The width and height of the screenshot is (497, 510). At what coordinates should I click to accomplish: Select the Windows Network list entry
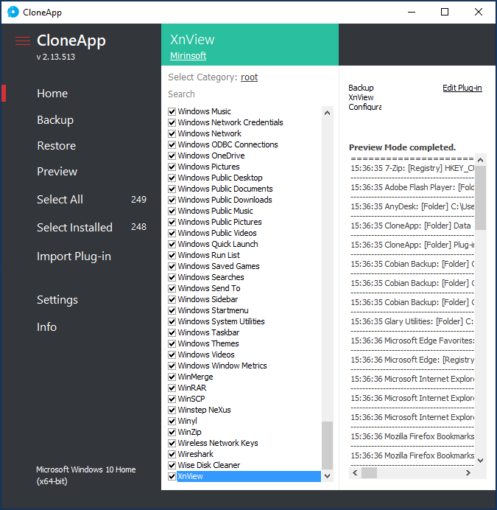[x=209, y=133]
